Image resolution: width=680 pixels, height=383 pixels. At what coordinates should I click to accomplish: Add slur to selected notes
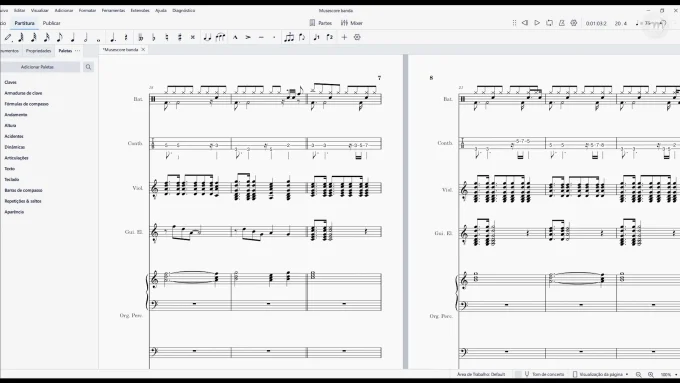220,37
